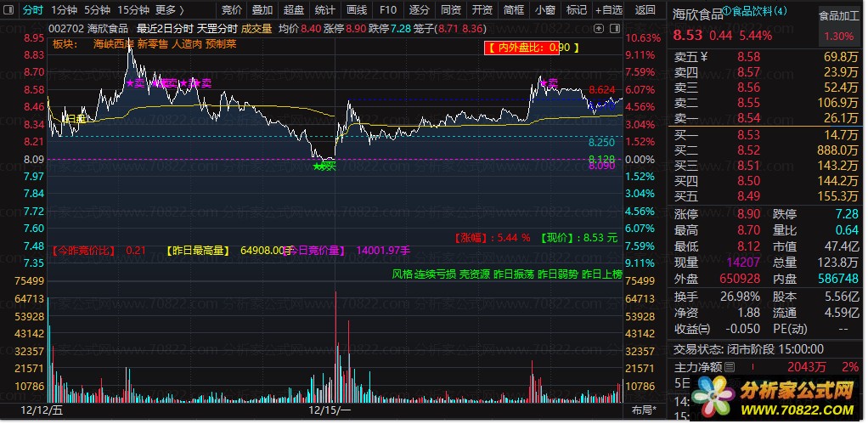Click the 12/12/五 date label

pos(42,410)
